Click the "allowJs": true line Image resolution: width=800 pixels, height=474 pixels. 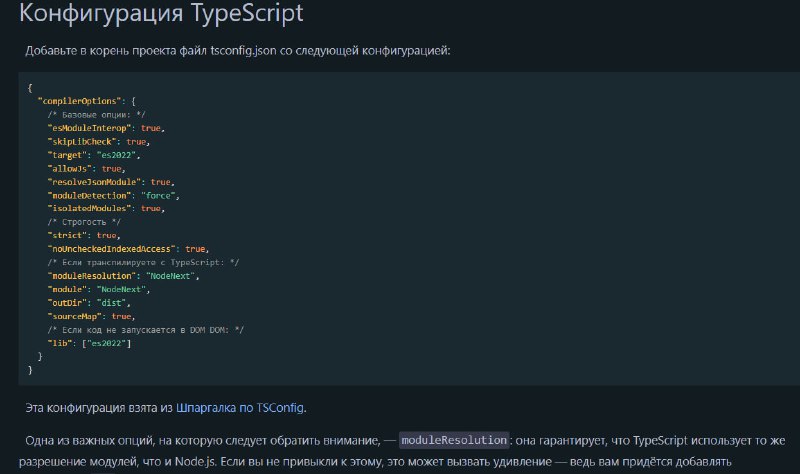pos(86,168)
